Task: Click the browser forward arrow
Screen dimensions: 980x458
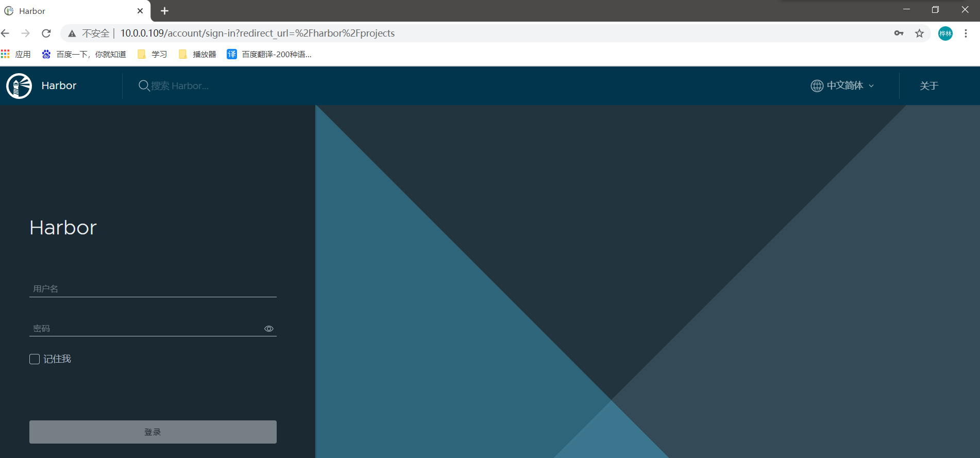Action: [x=25, y=33]
